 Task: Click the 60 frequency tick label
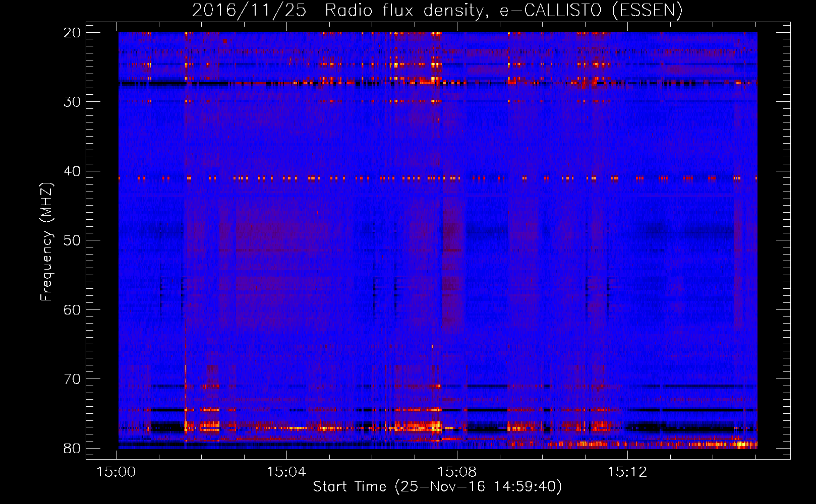click(x=72, y=310)
